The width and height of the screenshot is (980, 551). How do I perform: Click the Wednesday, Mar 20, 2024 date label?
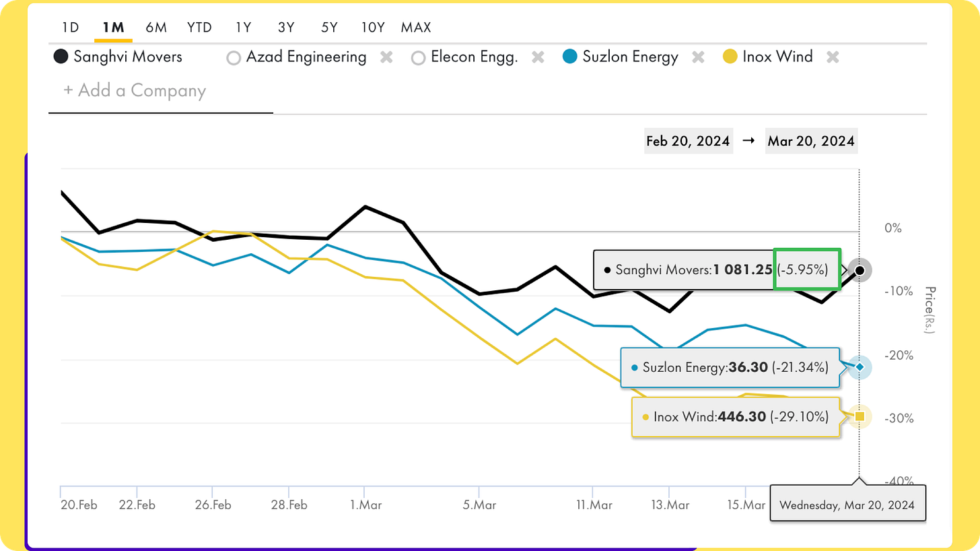848,503
